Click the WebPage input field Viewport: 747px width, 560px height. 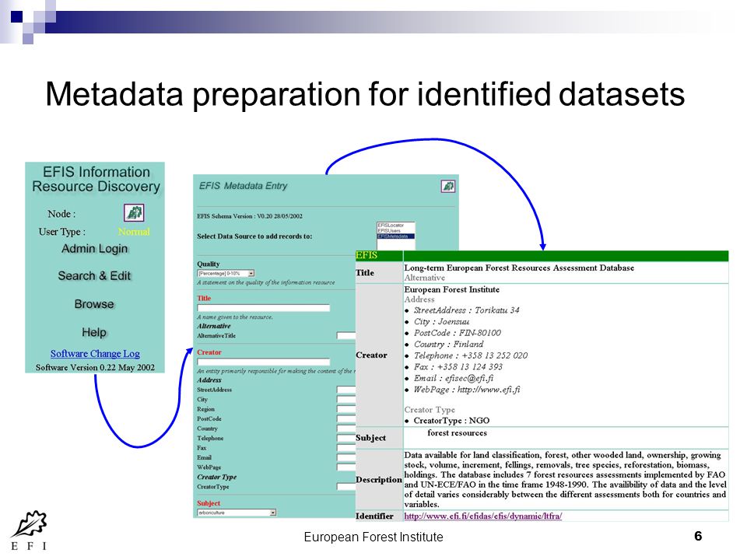click(345, 467)
